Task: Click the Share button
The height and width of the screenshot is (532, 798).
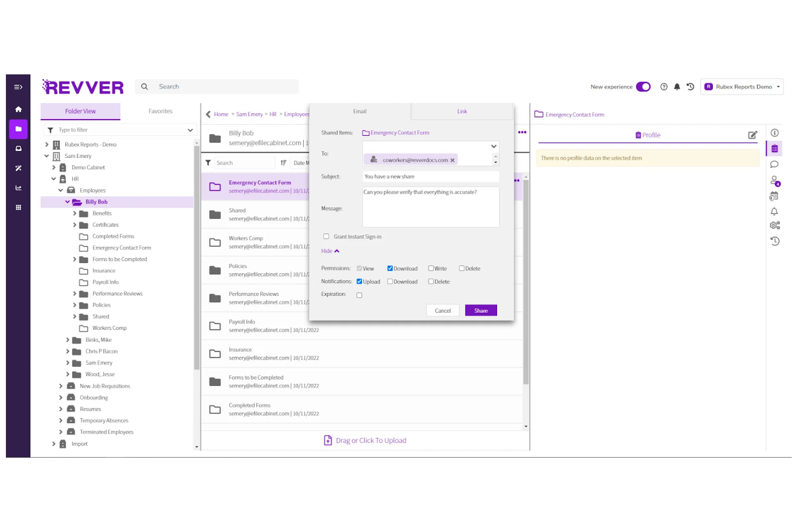Action: coord(480,310)
